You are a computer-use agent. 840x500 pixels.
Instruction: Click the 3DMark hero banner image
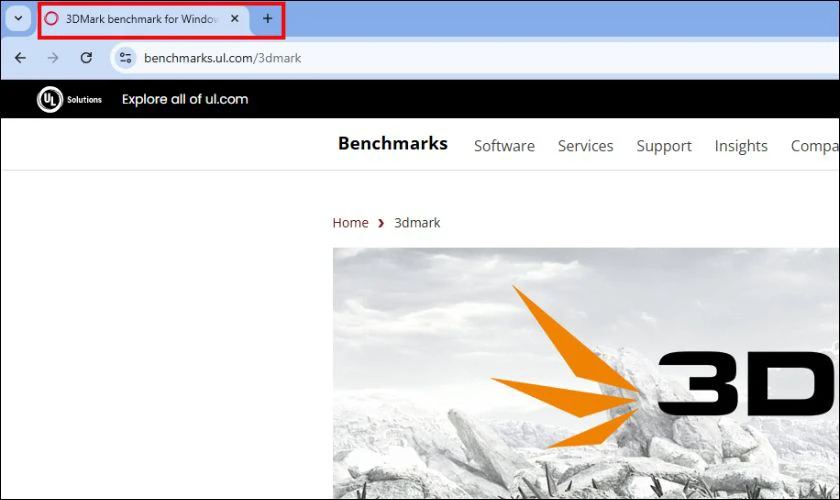[586, 373]
